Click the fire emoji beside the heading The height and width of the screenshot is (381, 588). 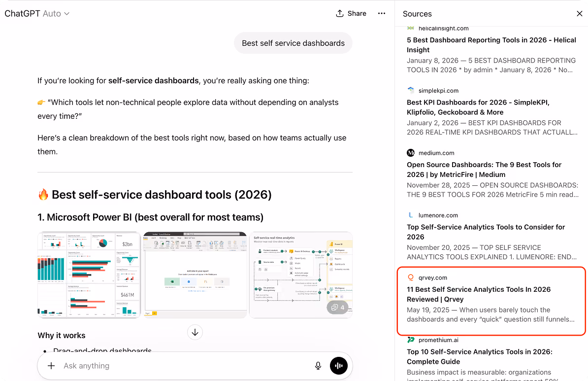43,194
